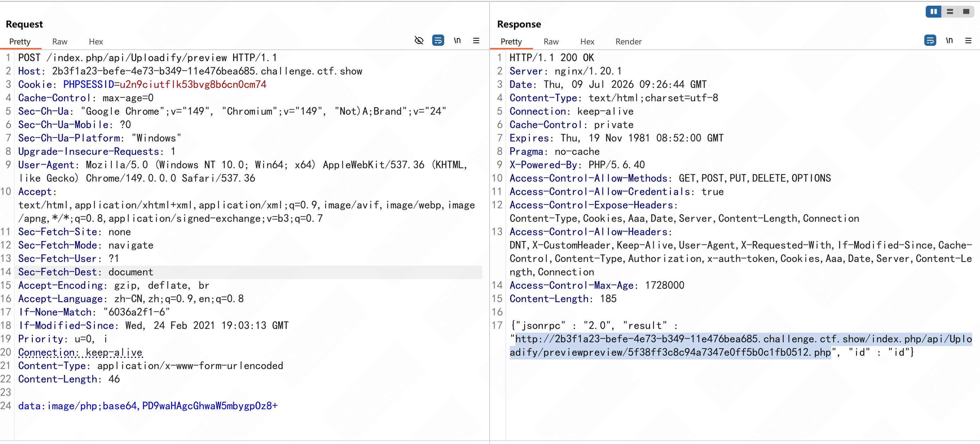Click the Access-Control-Max-Age: 1728000 line
The width and height of the screenshot is (980, 444).
click(x=597, y=285)
